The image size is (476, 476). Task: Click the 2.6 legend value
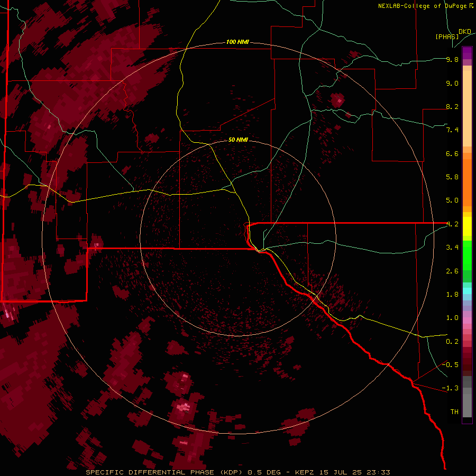coord(452,271)
